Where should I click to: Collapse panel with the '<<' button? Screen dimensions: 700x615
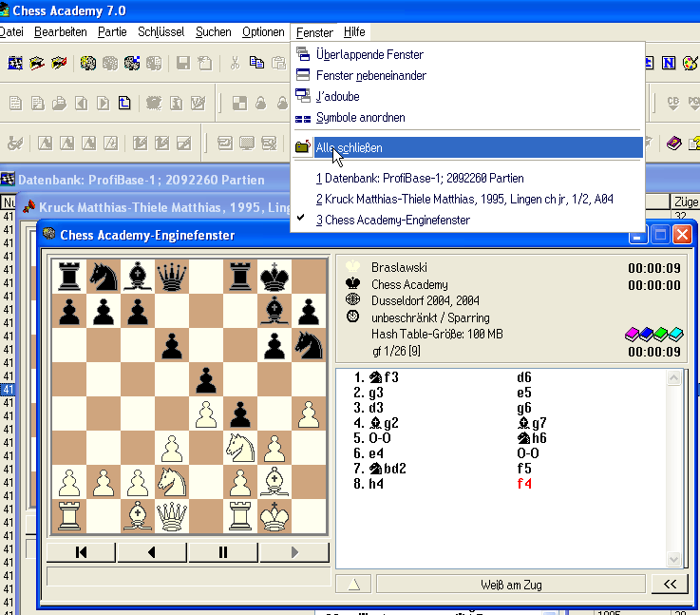pos(671,585)
